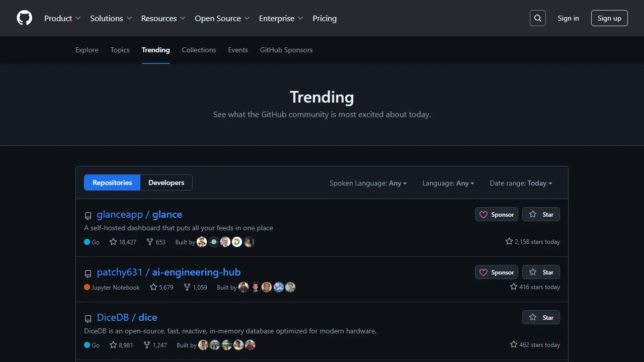The width and height of the screenshot is (644, 362).
Task: Open fourth contributor avatar of ai-engineering-hub
Action: 279,287
